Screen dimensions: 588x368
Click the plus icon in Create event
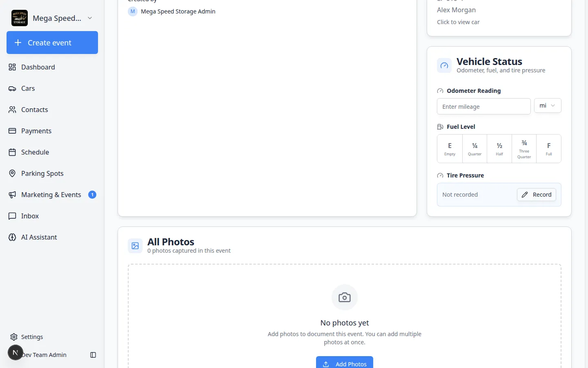18,43
